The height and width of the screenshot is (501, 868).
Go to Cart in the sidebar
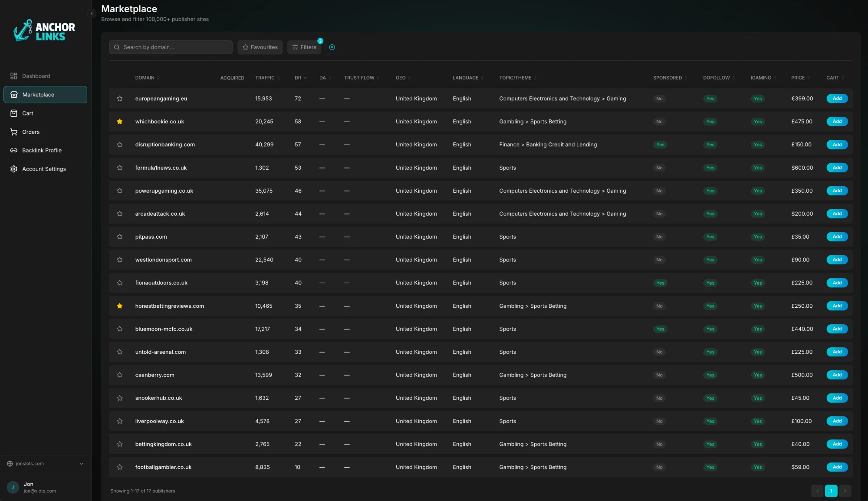[x=45, y=113]
